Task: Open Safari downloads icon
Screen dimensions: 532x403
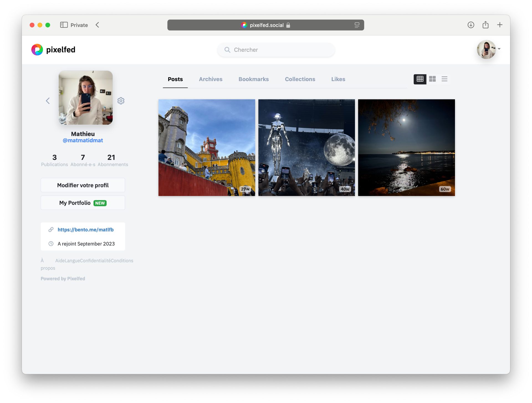Action: coord(471,25)
